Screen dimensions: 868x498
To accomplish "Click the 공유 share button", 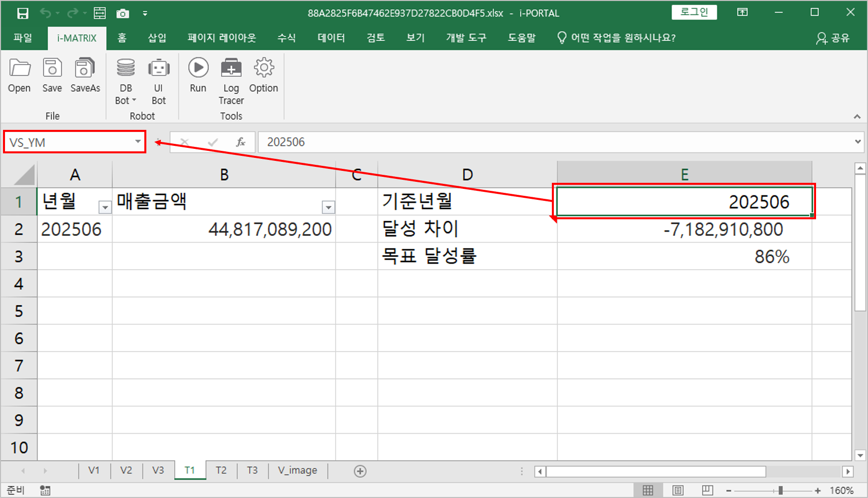I will (833, 38).
